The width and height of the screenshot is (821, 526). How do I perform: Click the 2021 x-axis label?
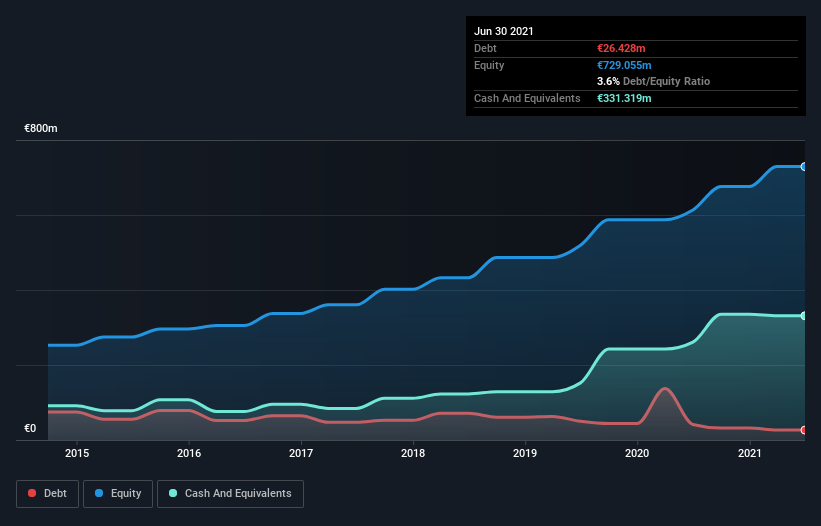[750, 453]
